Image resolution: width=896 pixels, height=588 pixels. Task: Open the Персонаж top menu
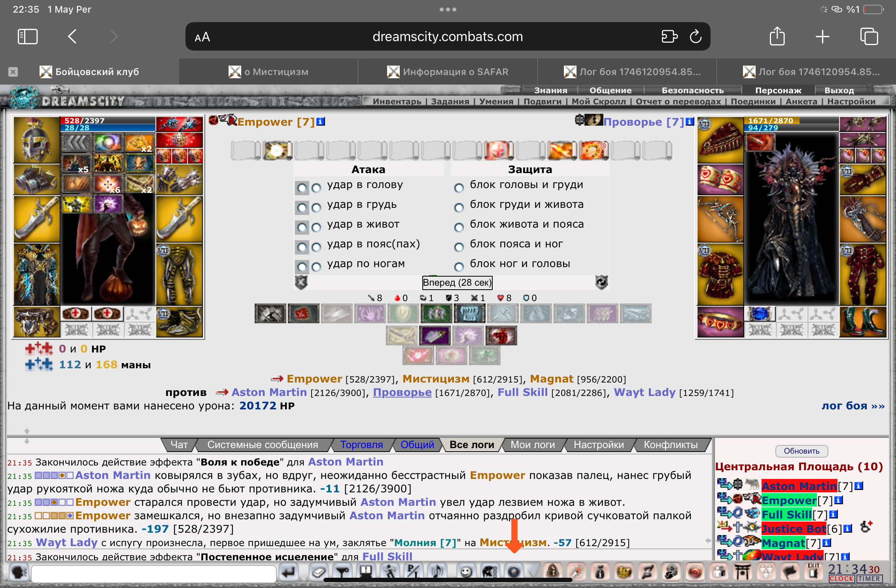point(778,90)
